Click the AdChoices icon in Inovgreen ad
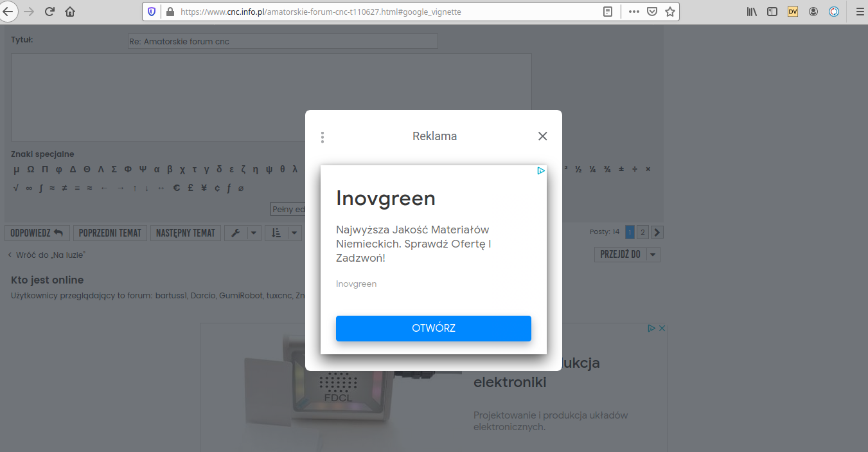Viewport: 868px width, 452px height. pos(541,171)
